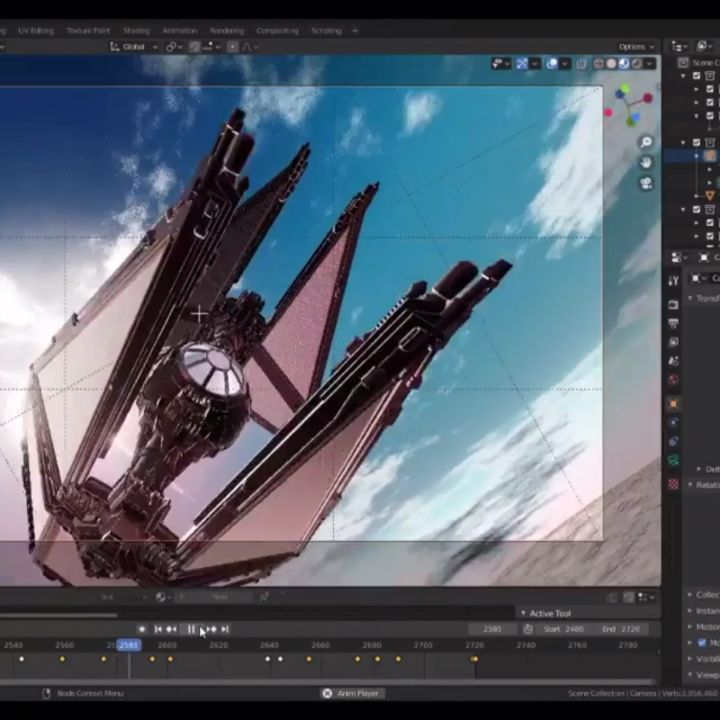Toggle viewport gizmos display
This screenshot has height=720, width=720.
click(522, 64)
